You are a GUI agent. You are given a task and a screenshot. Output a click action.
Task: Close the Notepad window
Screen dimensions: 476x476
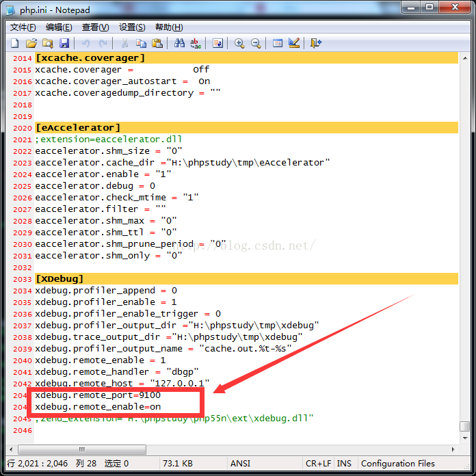(454, 8)
